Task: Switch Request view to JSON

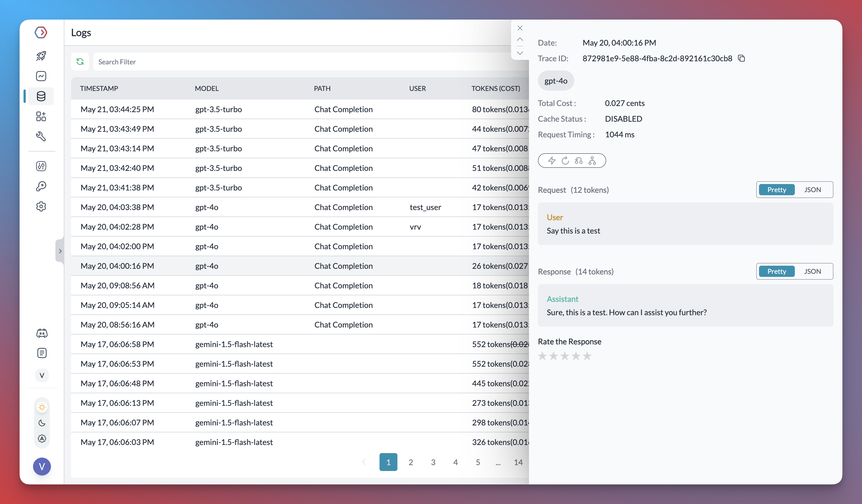Action: (812, 190)
